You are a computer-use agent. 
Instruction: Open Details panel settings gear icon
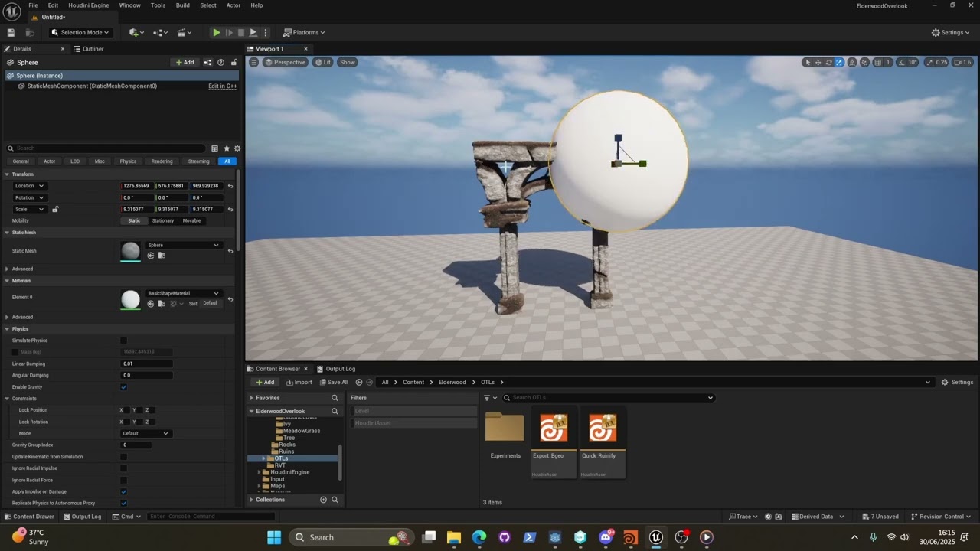click(237, 148)
